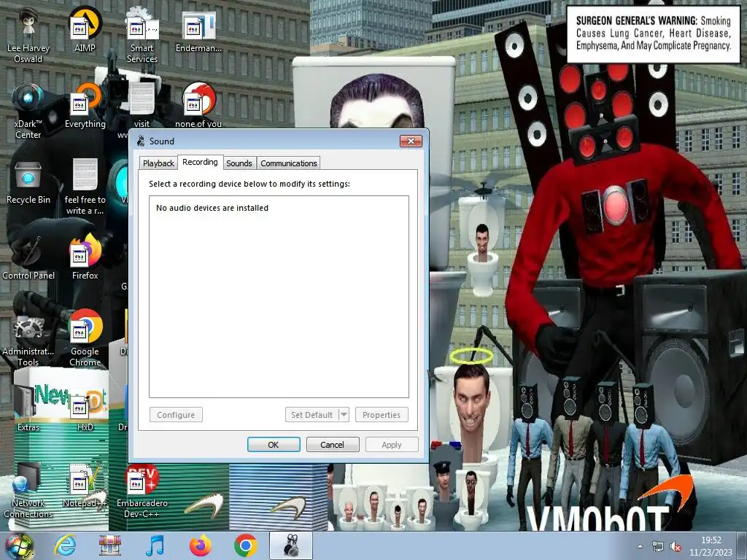Open the network tray icon
The width and height of the screenshot is (747, 560).
point(658,547)
